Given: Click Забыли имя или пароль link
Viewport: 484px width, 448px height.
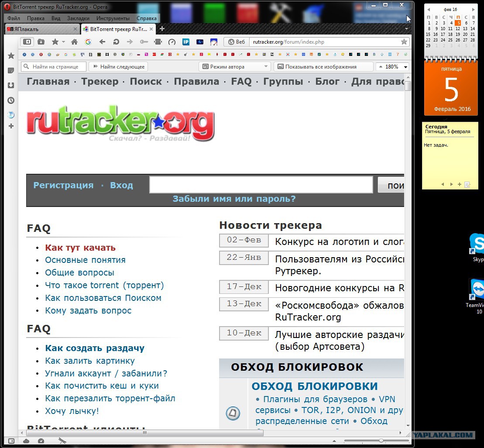Looking at the screenshot, I should click(234, 199).
